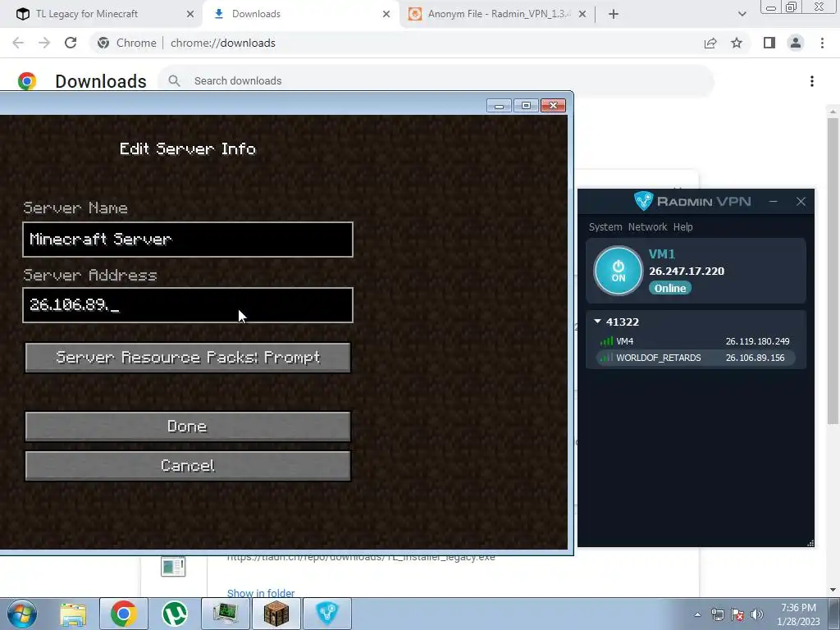Open uTorrent from the taskbar
Viewport: 840px width, 630px height.
pos(175,614)
